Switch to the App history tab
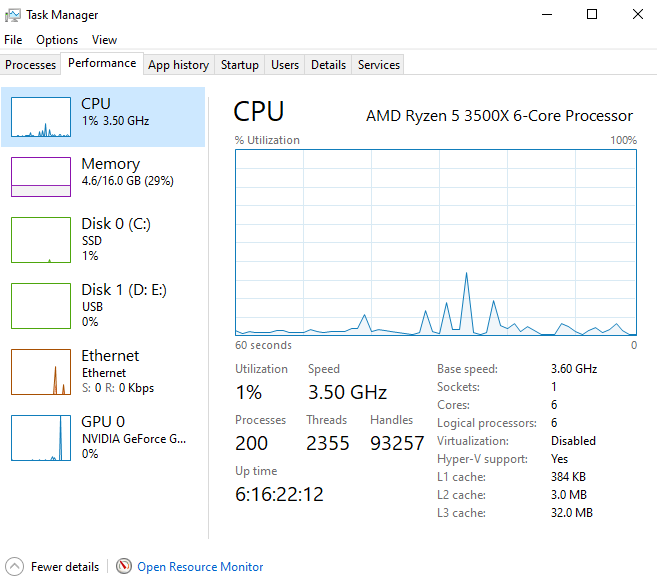The height and width of the screenshot is (588, 657). 178,65
